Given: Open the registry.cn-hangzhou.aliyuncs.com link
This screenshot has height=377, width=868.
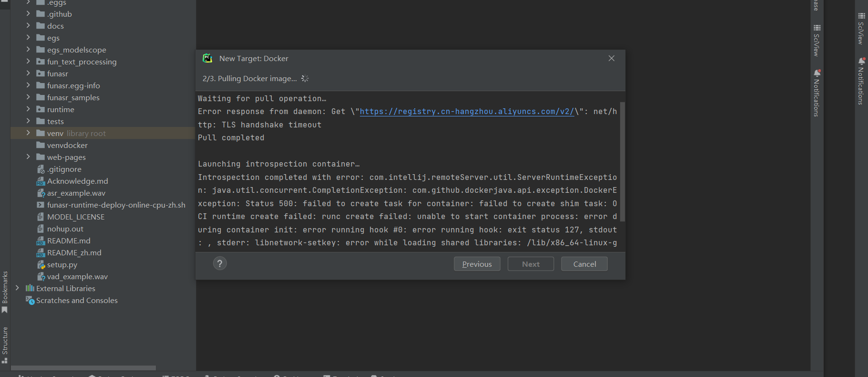Looking at the screenshot, I should pyautogui.click(x=467, y=112).
